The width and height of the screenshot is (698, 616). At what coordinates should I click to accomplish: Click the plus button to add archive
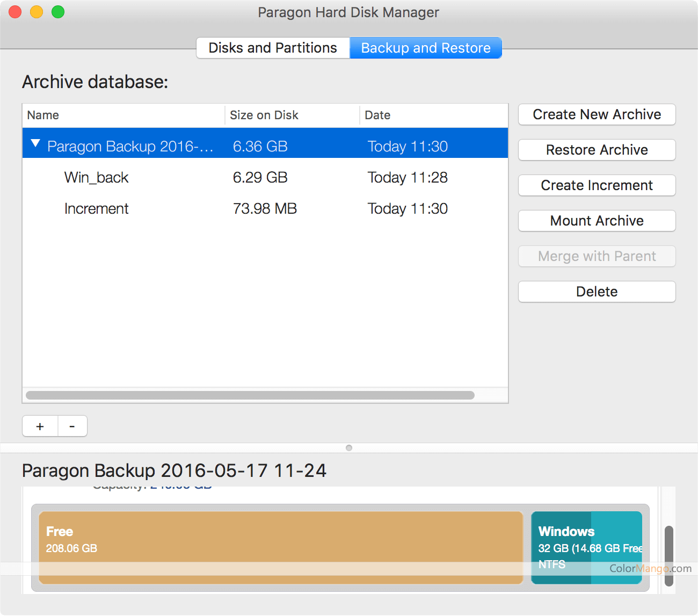pyautogui.click(x=40, y=426)
